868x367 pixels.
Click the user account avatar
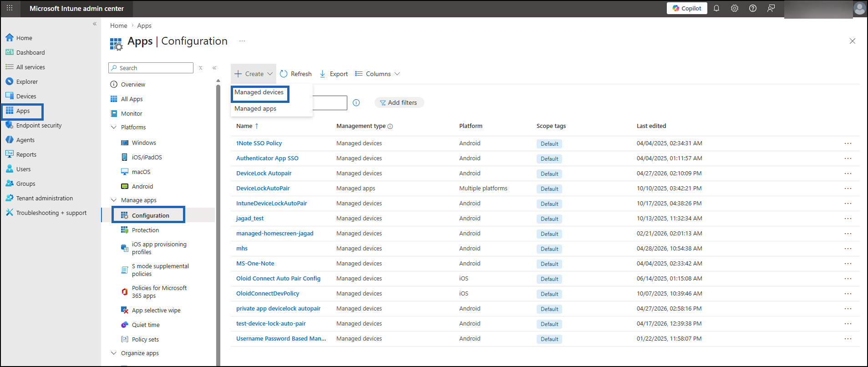(x=859, y=8)
